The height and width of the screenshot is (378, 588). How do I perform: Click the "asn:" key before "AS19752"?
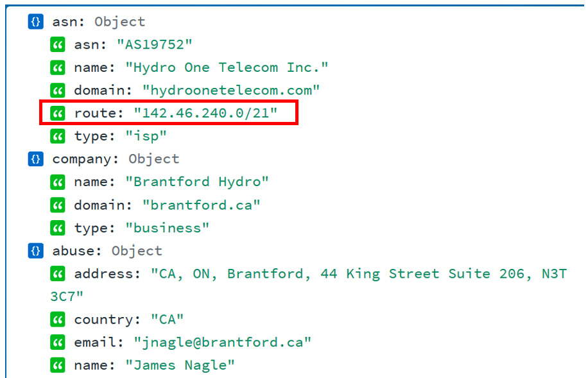pos(91,45)
